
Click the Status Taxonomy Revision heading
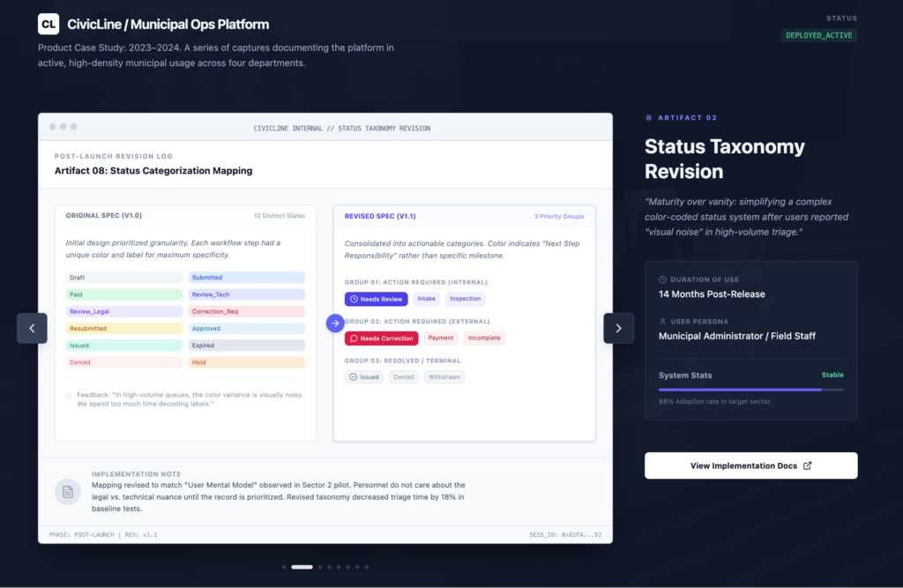pyautogui.click(x=725, y=159)
